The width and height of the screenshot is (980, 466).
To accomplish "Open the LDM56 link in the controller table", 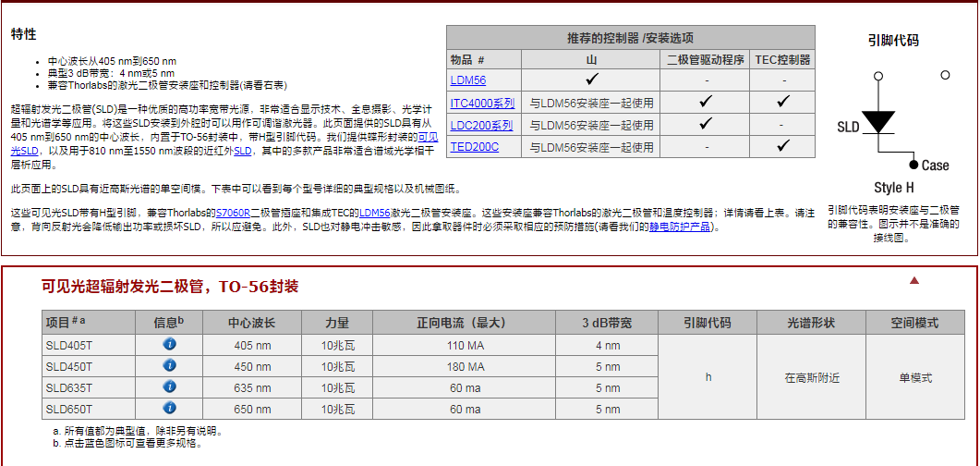I will (x=467, y=80).
